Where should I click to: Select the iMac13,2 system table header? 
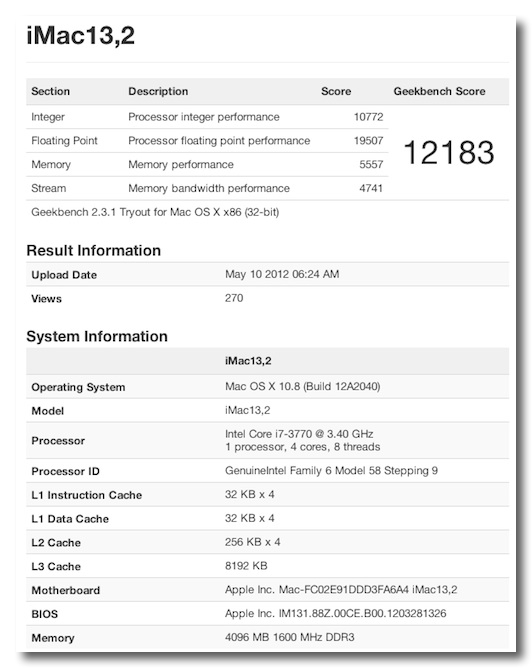point(248,361)
